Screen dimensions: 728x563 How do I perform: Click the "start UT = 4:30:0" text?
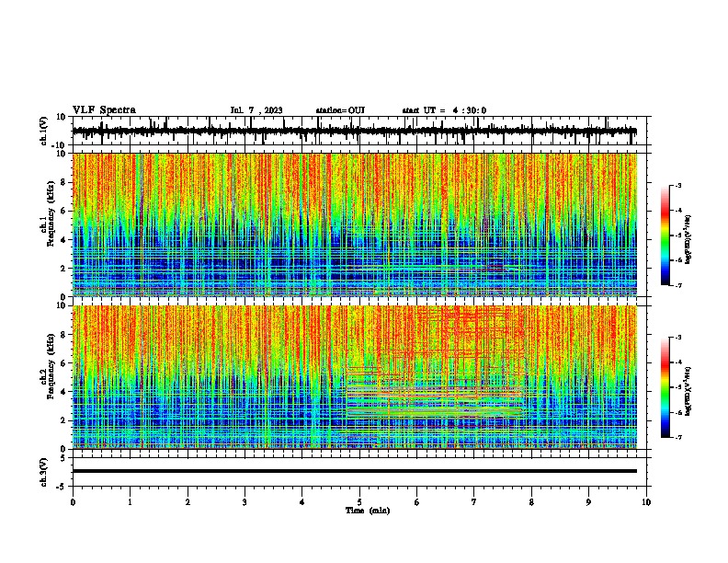tap(444, 110)
